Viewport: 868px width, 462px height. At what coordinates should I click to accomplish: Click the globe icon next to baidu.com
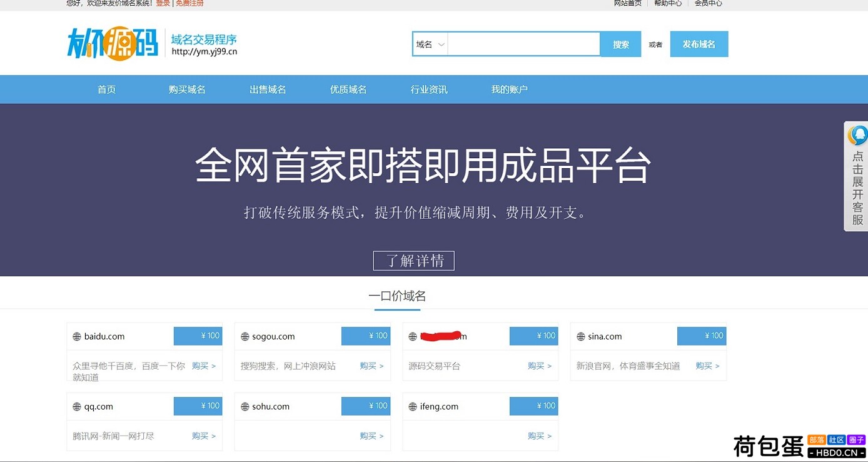77,336
